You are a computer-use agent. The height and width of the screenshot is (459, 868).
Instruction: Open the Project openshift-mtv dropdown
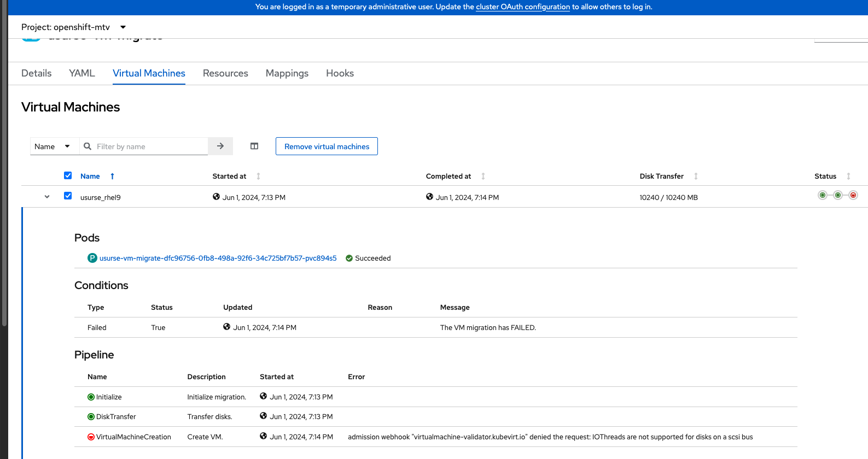[x=74, y=27]
